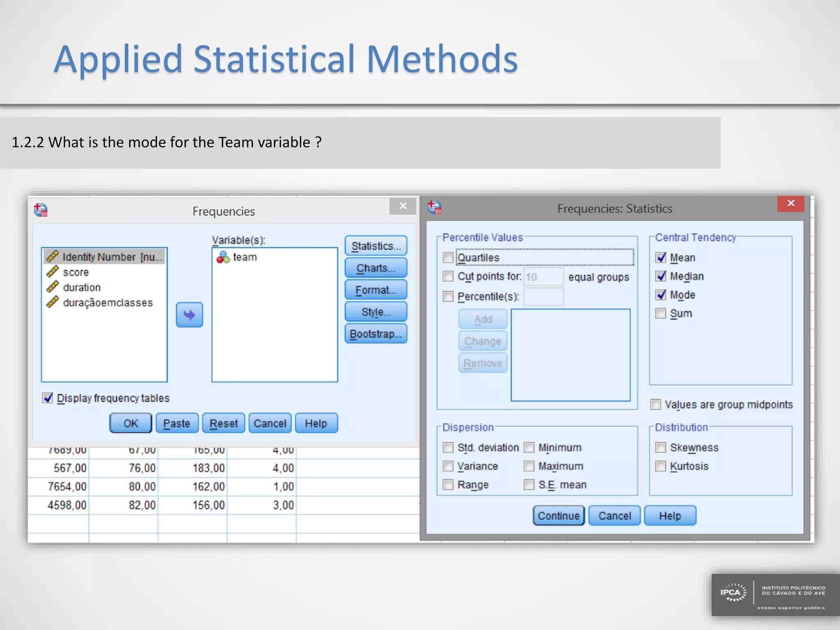Uncheck the Mode checkbox
840x630 pixels.
tap(661, 294)
